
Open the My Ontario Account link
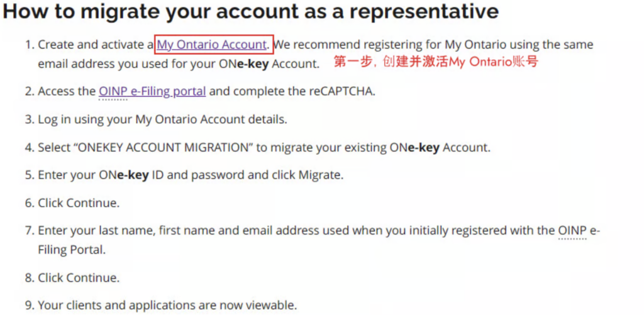coord(212,45)
